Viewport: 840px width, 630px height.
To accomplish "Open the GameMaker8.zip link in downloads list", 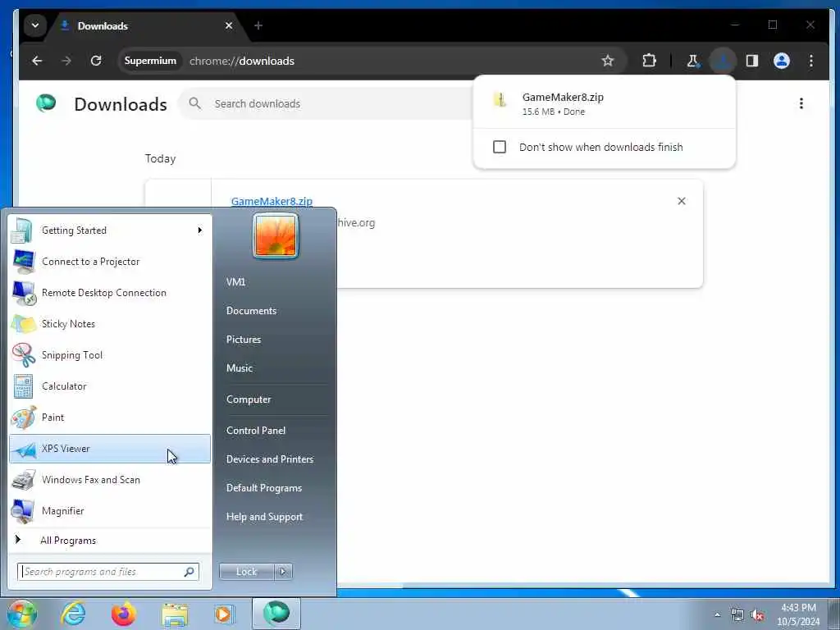I will click(272, 202).
